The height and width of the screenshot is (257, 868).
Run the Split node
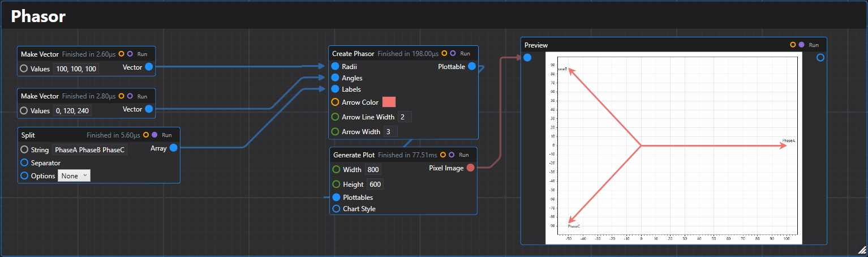point(167,135)
